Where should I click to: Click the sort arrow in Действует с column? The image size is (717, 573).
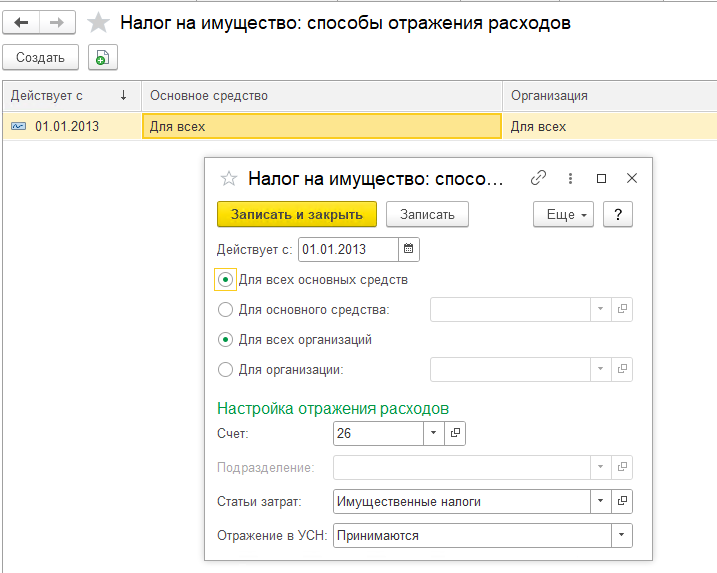123,96
